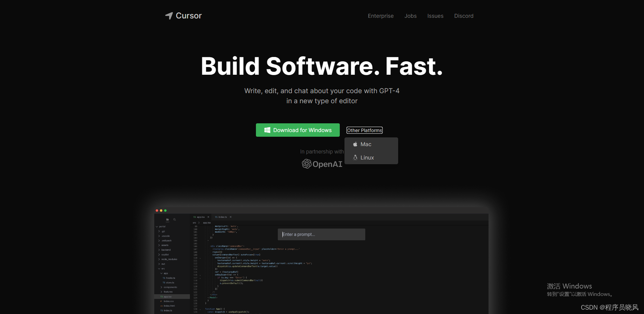Open the Issues link
The image size is (644, 314).
[x=435, y=16]
